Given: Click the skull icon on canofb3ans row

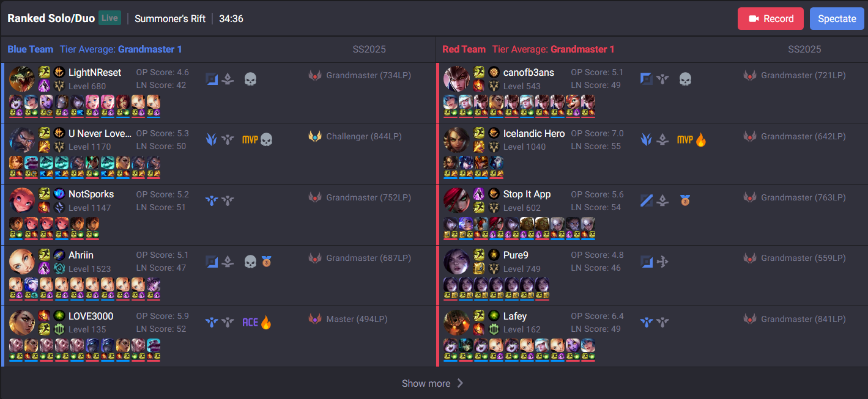Looking at the screenshot, I should click(x=685, y=79).
